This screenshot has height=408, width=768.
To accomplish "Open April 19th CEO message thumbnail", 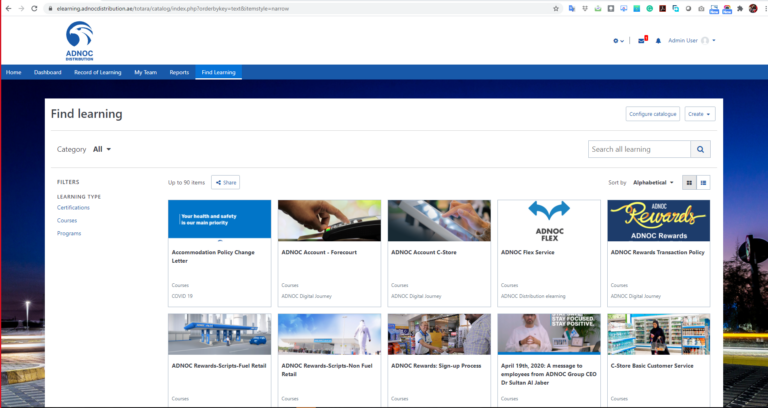I will [549, 334].
